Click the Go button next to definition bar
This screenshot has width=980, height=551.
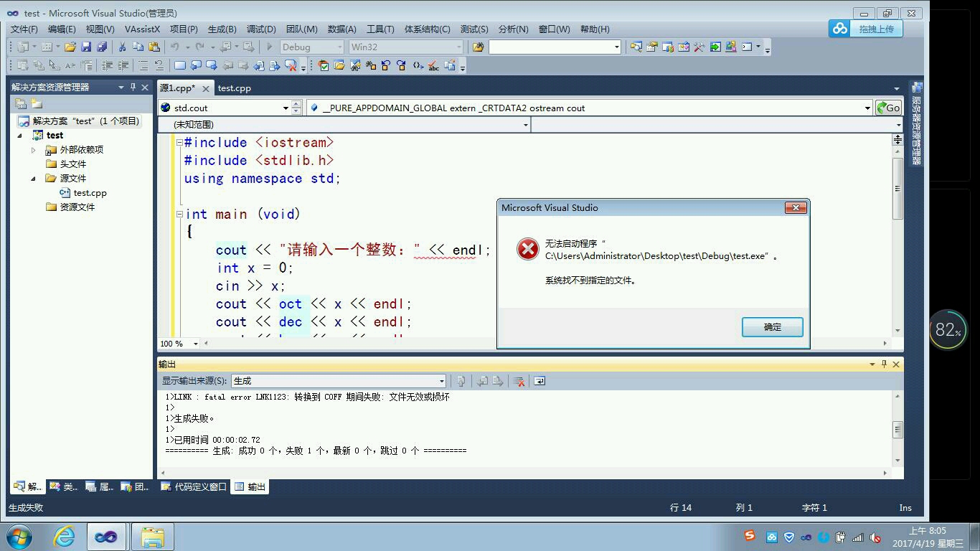click(888, 108)
